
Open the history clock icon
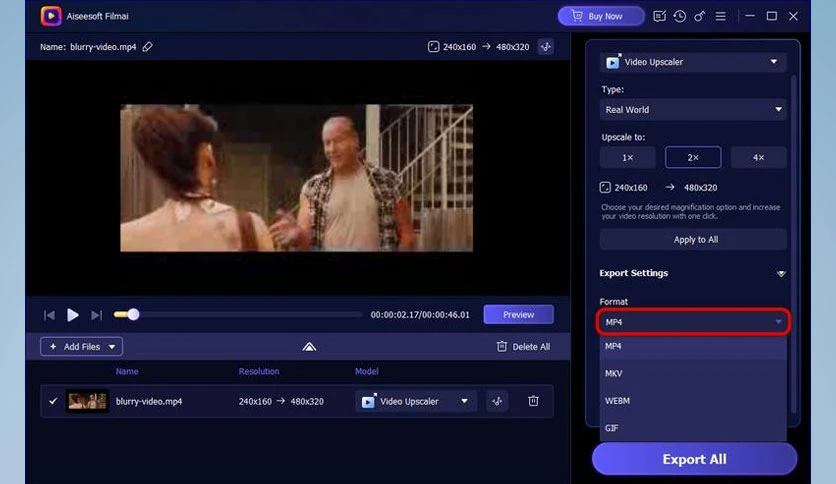(679, 16)
